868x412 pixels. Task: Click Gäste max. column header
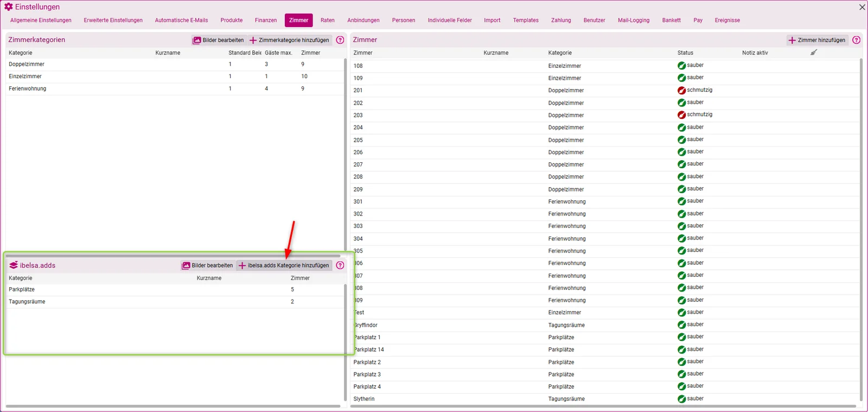point(278,53)
